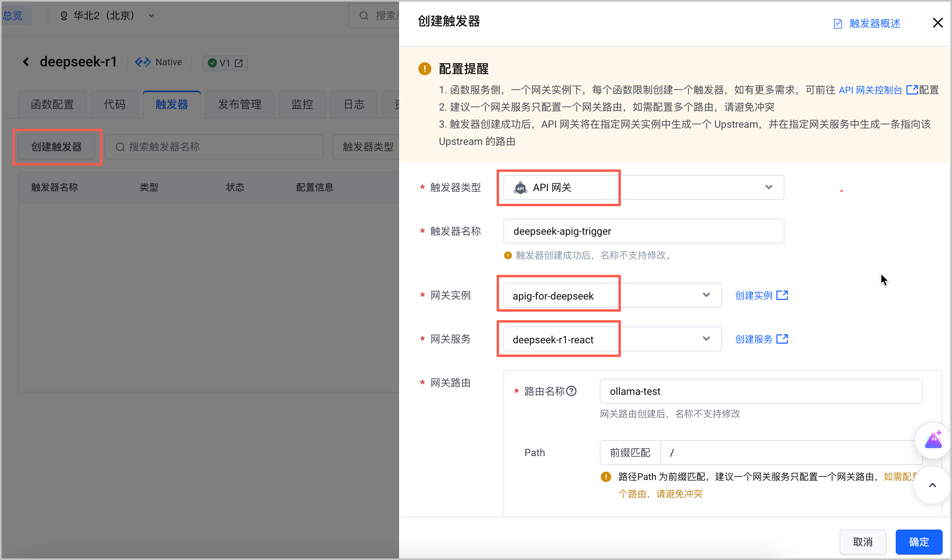
Task: Click the 总览 item in the top bar
Action: (12, 16)
